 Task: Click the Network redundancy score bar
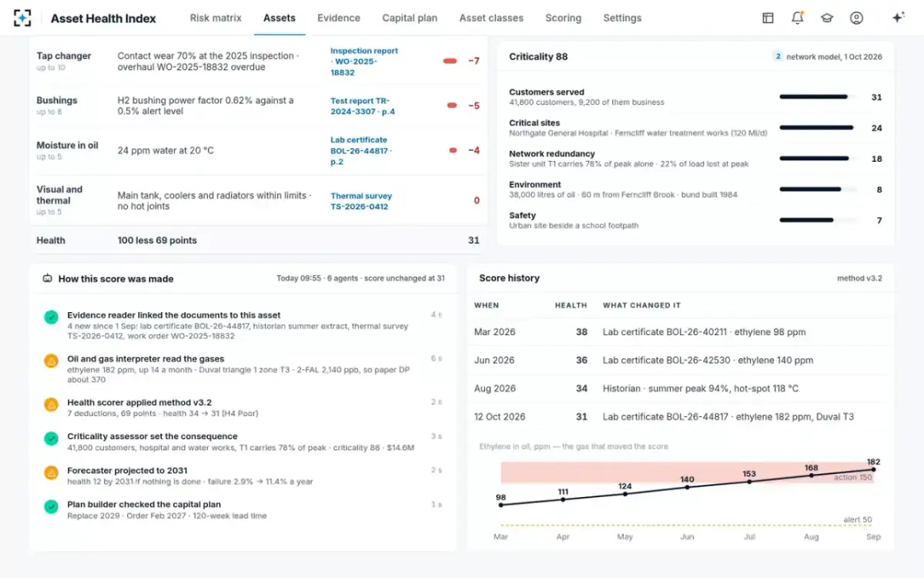(x=817, y=159)
